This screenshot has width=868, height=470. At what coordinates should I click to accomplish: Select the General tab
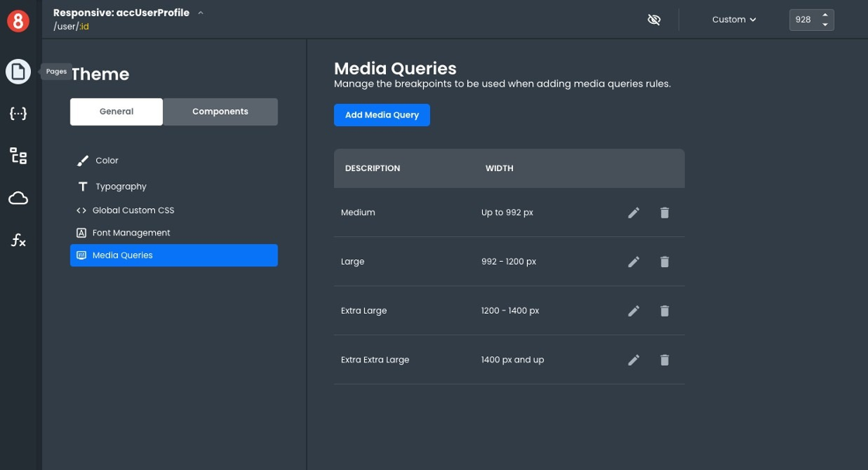pyautogui.click(x=116, y=111)
